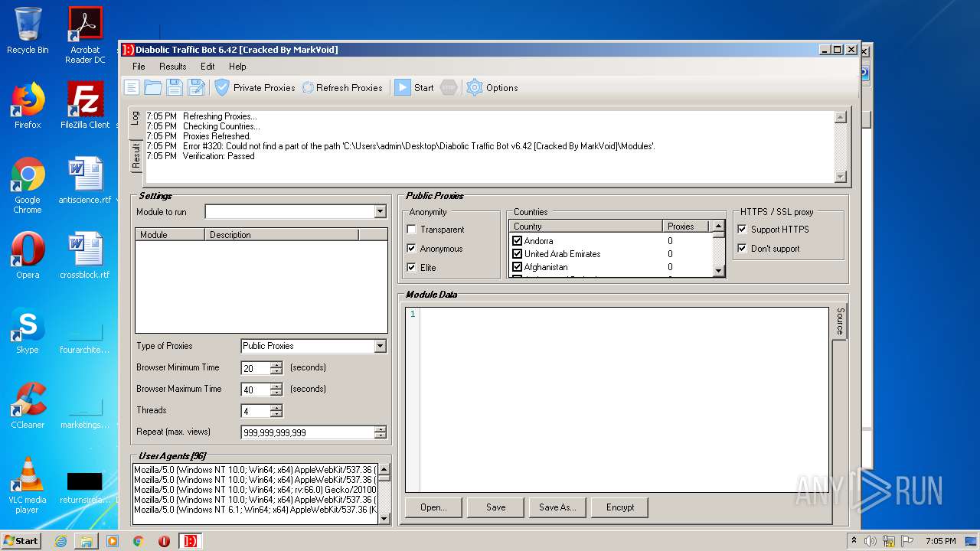Open the Windows Start menu
The height and width of the screenshot is (551, 980).
click(21, 540)
